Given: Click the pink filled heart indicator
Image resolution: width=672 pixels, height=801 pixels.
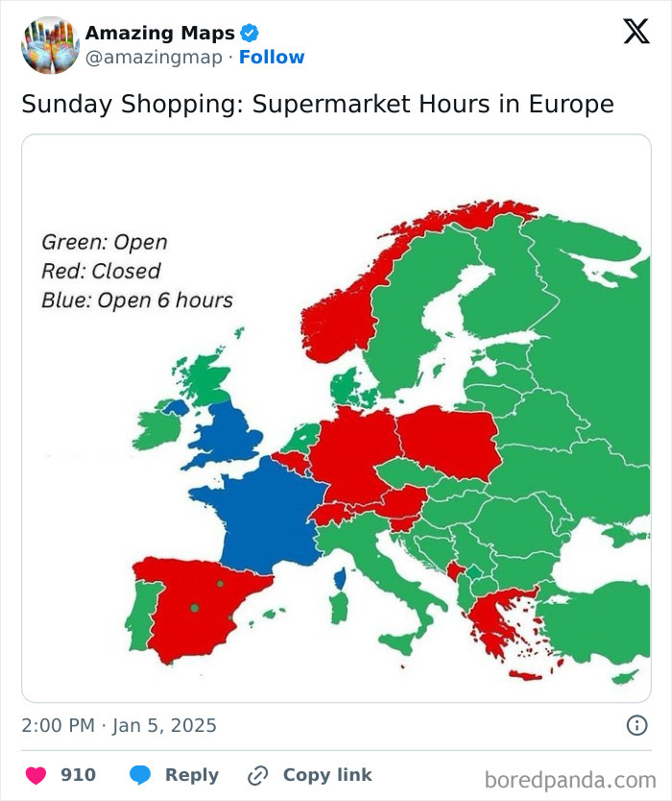Looking at the screenshot, I should [36, 775].
